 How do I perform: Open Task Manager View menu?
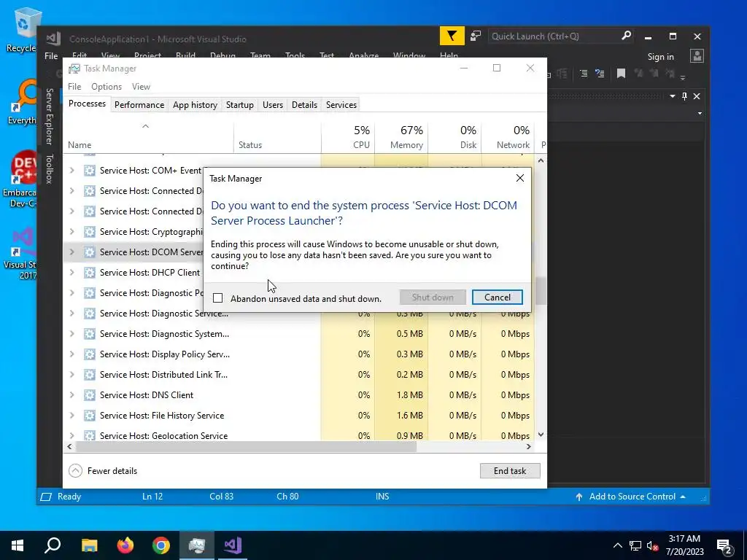[141, 87]
